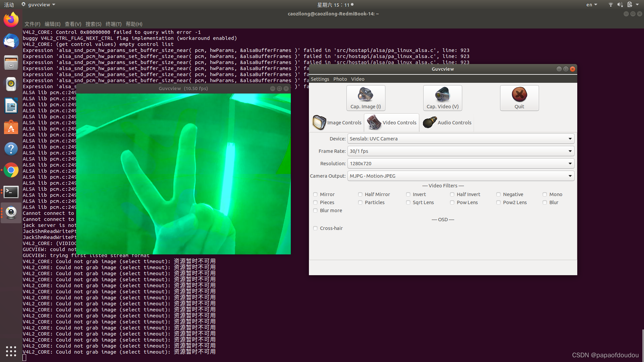The width and height of the screenshot is (644, 362).
Task: Open the Photo menu
Action: click(340, 79)
